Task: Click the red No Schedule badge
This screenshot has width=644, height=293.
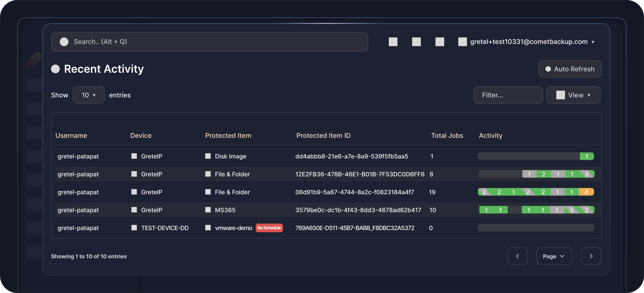Action: 269,228
